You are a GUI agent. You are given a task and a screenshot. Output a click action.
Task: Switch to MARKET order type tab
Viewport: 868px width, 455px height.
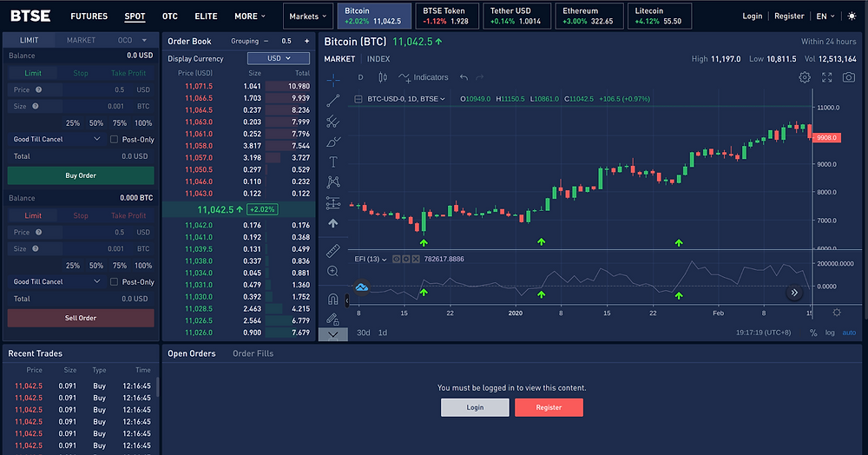(81, 40)
